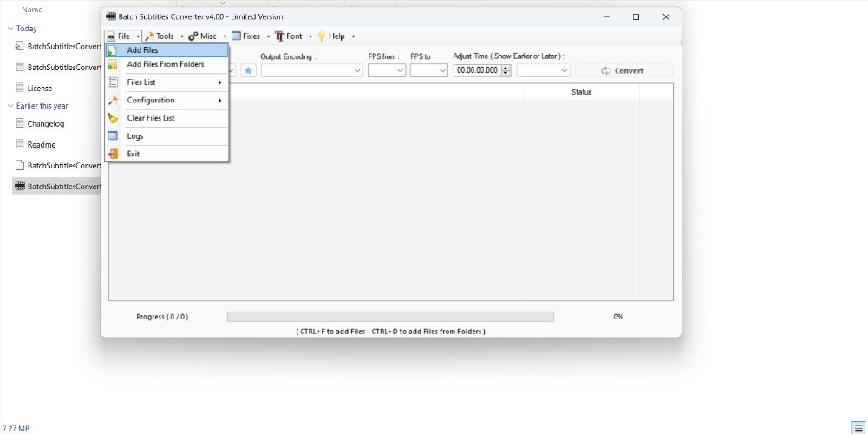The height and width of the screenshot is (434, 868).
Task: Click the Status column header
Action: pyautogui.click(x=581, y=92)
